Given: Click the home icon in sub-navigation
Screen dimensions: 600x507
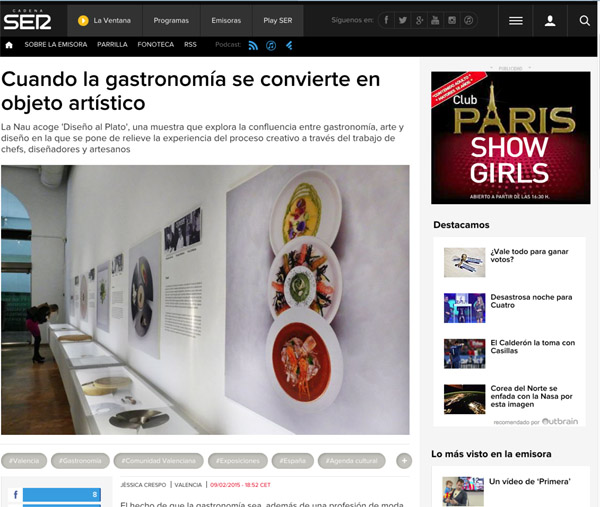Looking at the screenshot, I should [x=10, y=45].
